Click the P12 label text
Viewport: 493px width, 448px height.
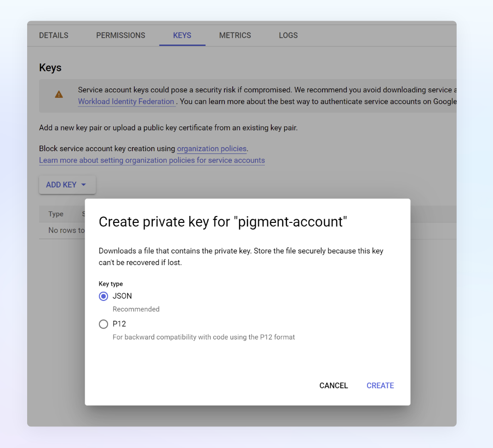coord(119,324)
